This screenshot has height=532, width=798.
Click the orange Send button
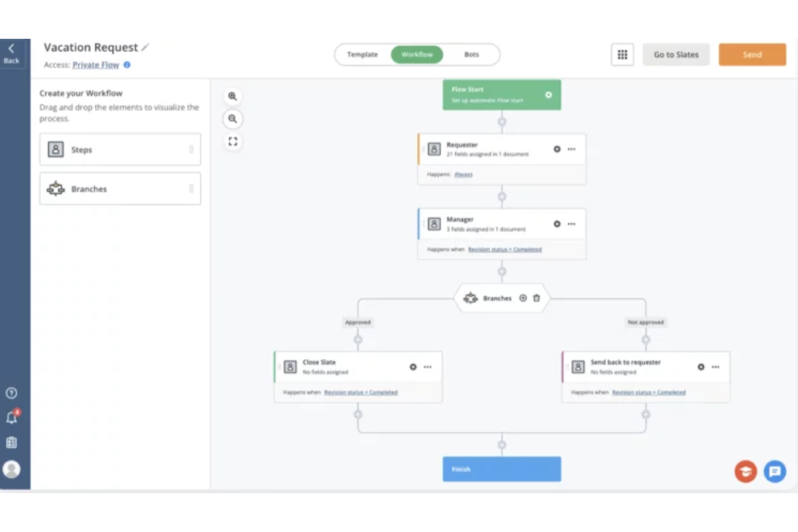click(752, 54)
